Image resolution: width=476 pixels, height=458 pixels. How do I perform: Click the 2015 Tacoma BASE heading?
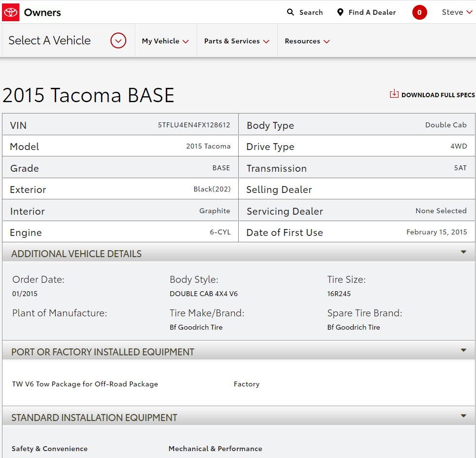point(88,95)
